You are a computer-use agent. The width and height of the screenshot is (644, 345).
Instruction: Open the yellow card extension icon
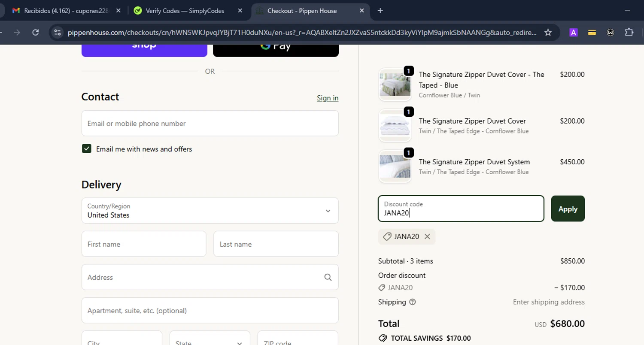[592, 33]
